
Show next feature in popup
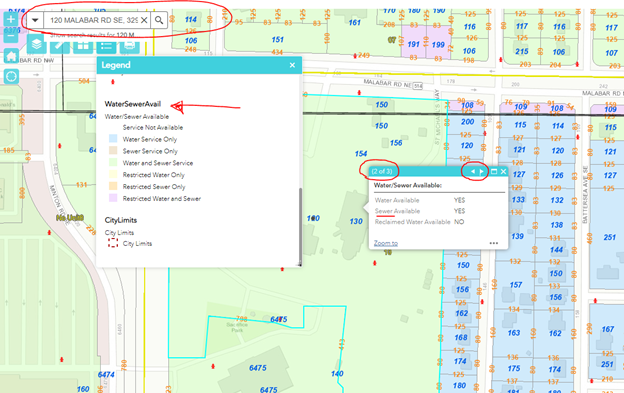(x=482, y=171)
